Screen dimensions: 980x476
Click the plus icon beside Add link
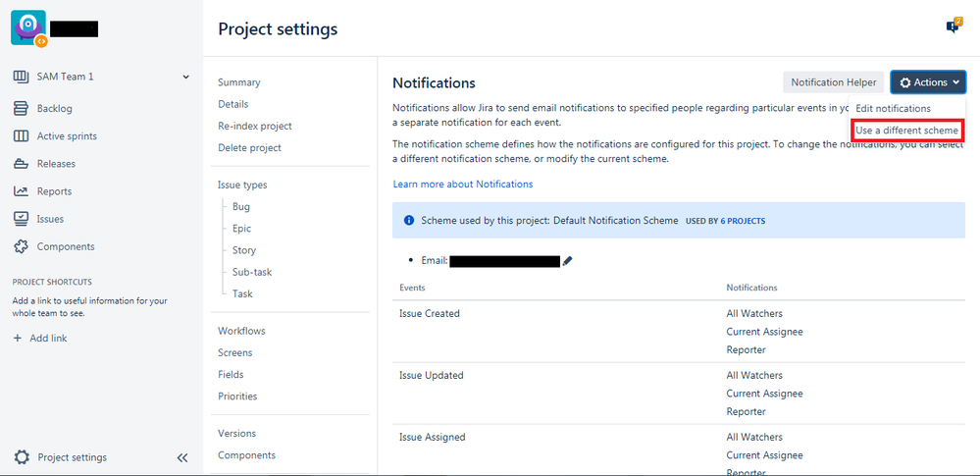[x=17, y=339]
